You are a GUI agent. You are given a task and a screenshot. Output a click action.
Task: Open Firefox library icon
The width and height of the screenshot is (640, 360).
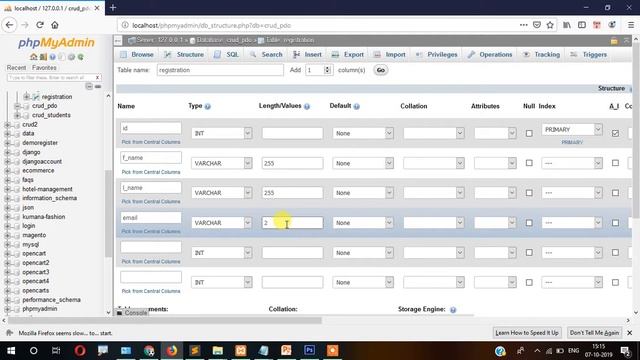click(x=567, y=25)
